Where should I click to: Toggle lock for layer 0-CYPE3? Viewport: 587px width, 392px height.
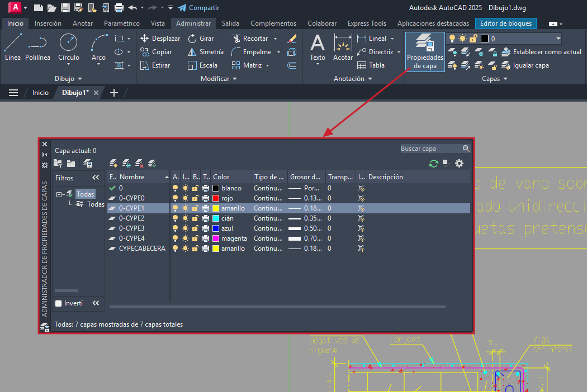[196, 228]
